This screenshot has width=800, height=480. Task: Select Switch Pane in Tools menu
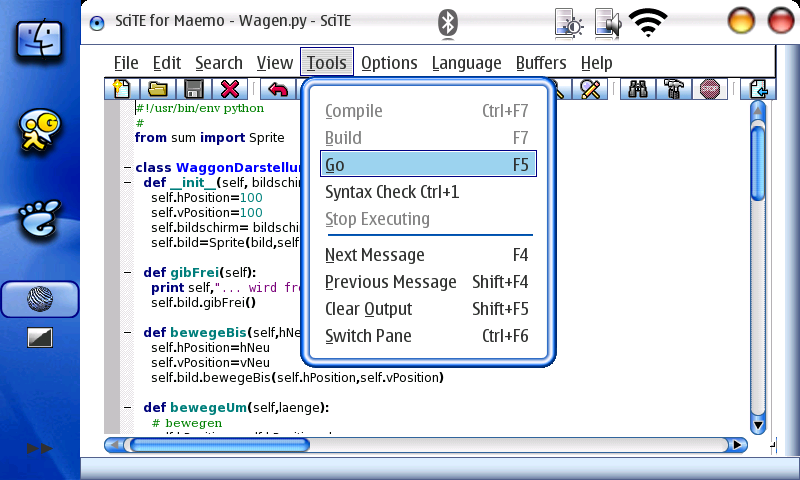(x=428, y=336)
